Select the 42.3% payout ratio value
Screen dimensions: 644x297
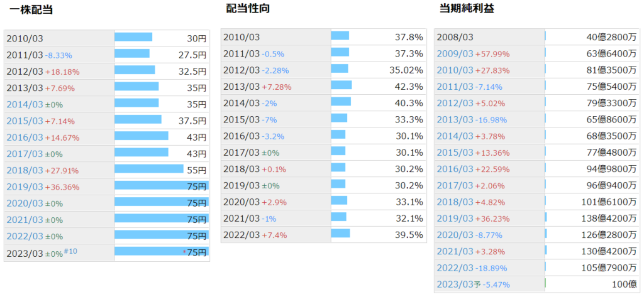click(x=409, y=87)
